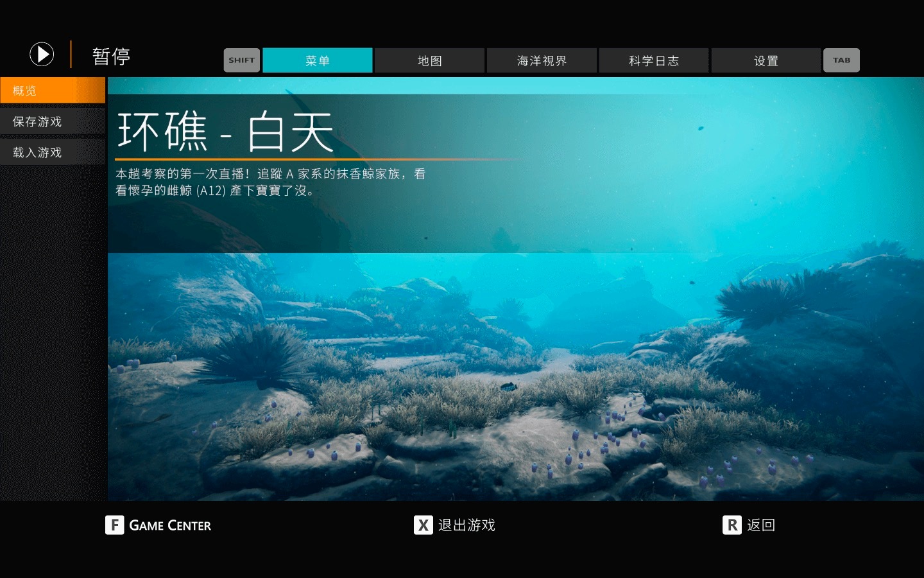Go to the 科学日志 tab
The height and width of the screenshot is (578, 924).
click(653, 60)
